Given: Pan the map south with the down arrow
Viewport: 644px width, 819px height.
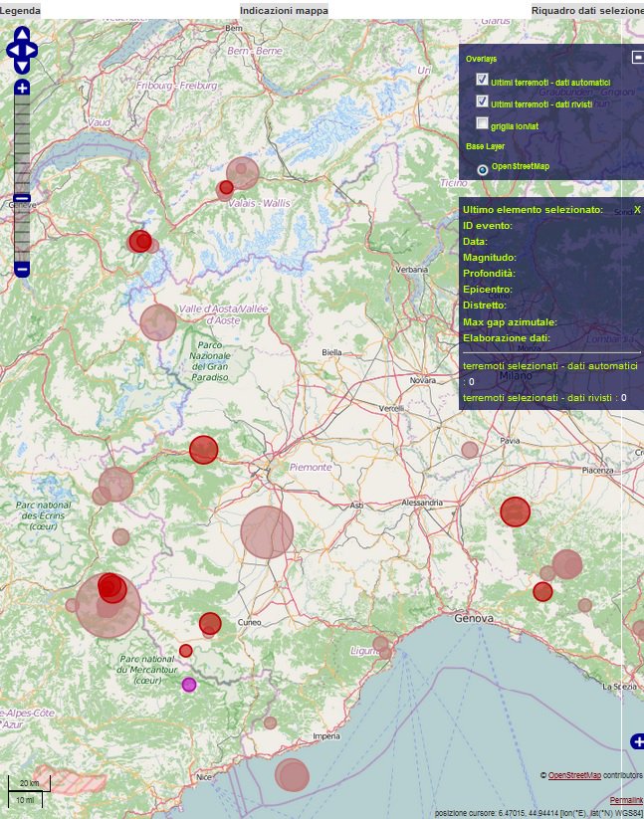Looking at the screenshot, I should pyautogui.click(x=22, y=67).
